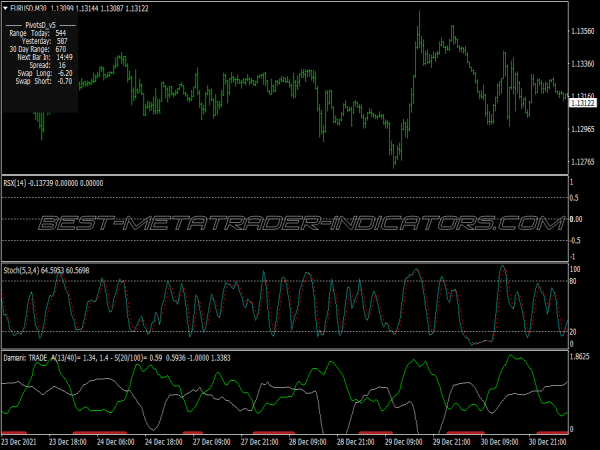Select the PivotsD_v5 panel header
This screenshot has height=450, width=600.
pyautogui.click(x=40, y=25)
